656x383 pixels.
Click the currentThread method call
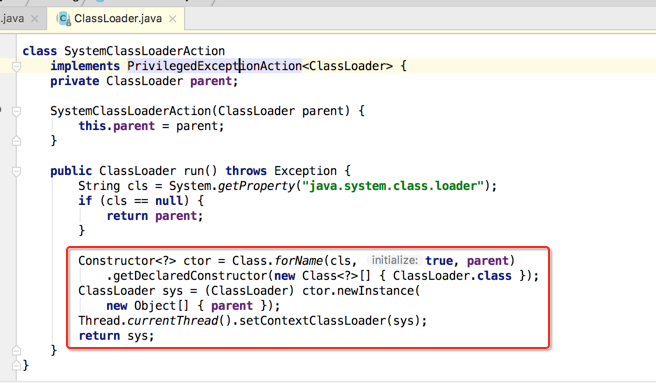tap(172, 321)
